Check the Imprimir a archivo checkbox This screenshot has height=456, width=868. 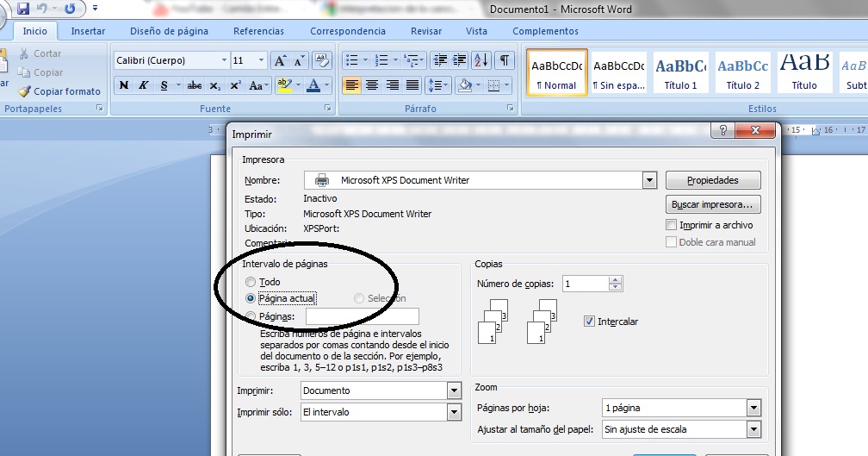coord(671,225)
